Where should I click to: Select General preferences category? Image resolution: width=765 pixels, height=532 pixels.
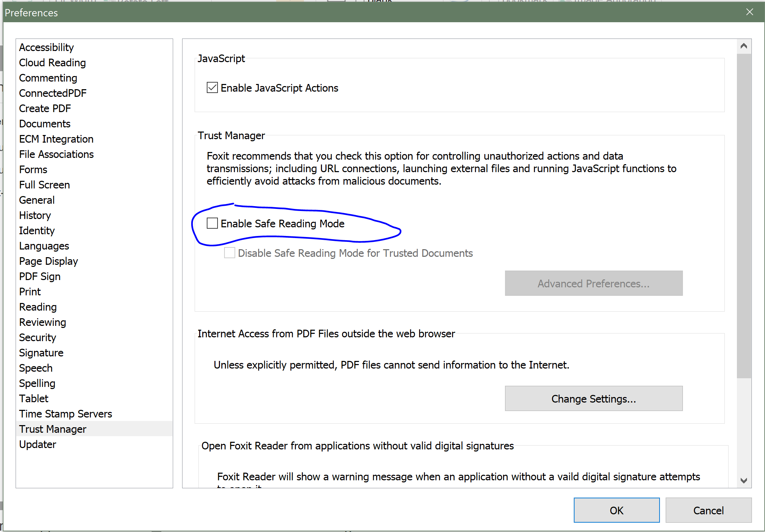[37, 200]
